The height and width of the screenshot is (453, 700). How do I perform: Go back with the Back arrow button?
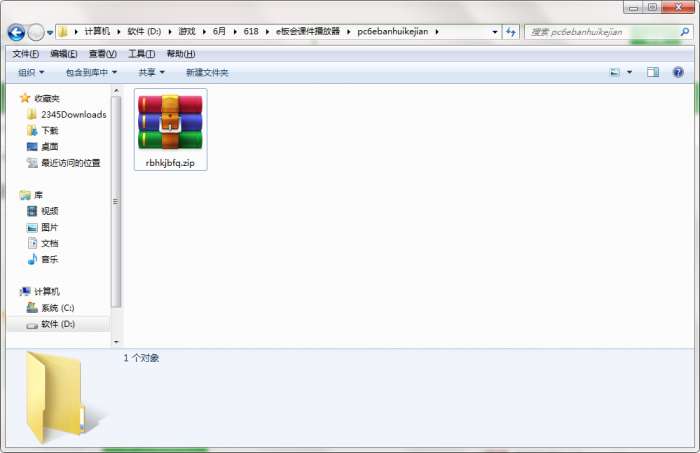(17, 32)
